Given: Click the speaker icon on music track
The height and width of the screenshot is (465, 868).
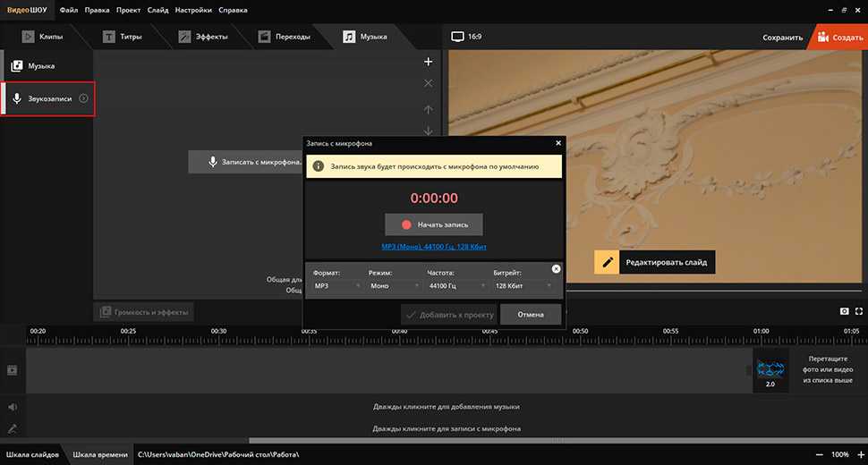Looking at the screenshot, I should pos(13,407).
